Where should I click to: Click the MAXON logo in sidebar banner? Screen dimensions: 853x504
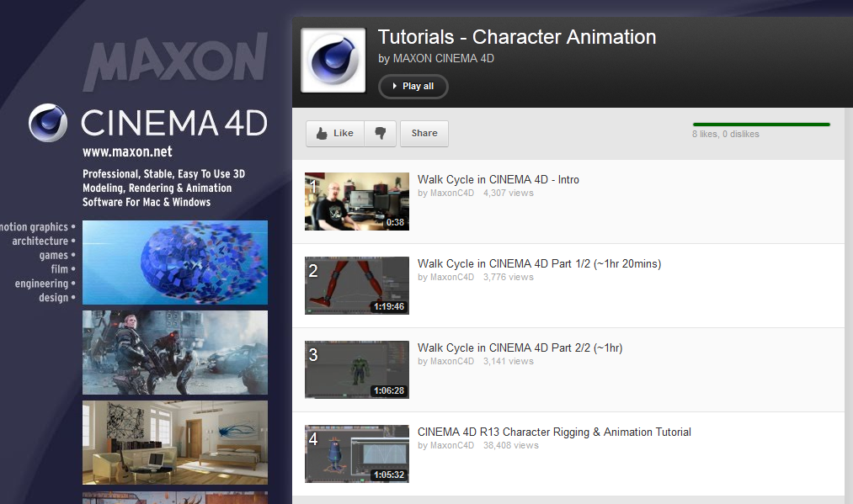[x=175, y=61]
